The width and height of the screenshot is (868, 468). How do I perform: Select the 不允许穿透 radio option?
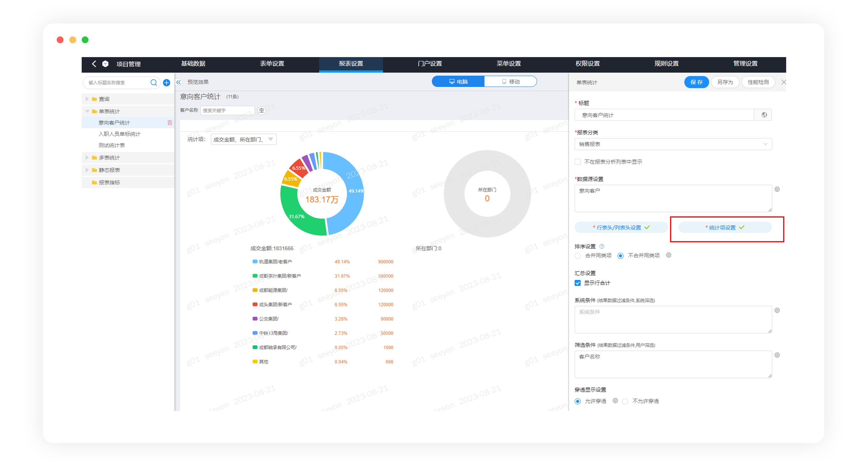tap(625, 402)
